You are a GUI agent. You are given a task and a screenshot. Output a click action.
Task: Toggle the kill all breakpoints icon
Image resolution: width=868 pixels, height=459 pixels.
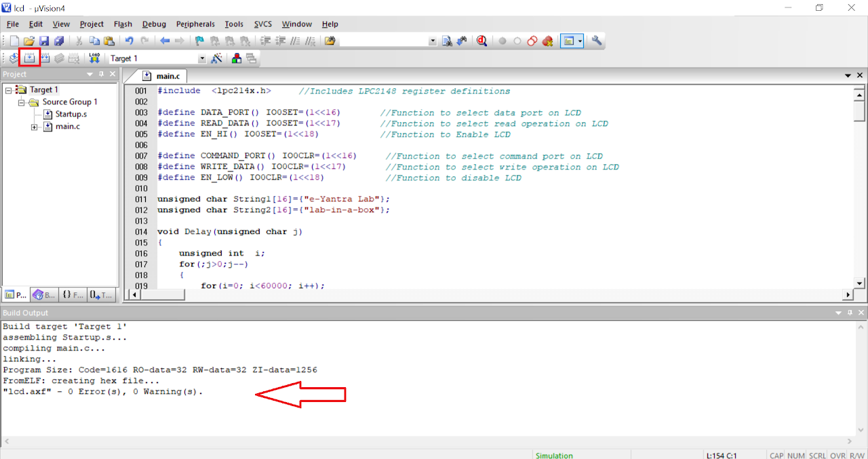pyautogui.click(x=547, y=41)
